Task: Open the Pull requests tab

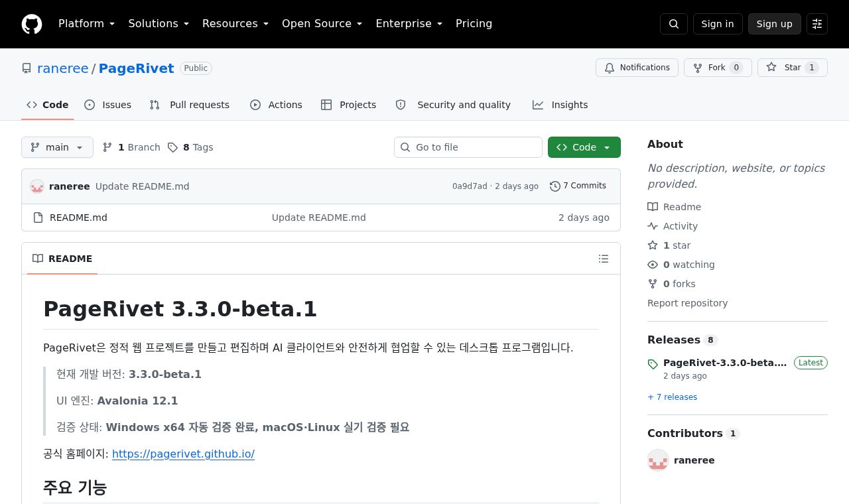Action: (x=190, y=105)
